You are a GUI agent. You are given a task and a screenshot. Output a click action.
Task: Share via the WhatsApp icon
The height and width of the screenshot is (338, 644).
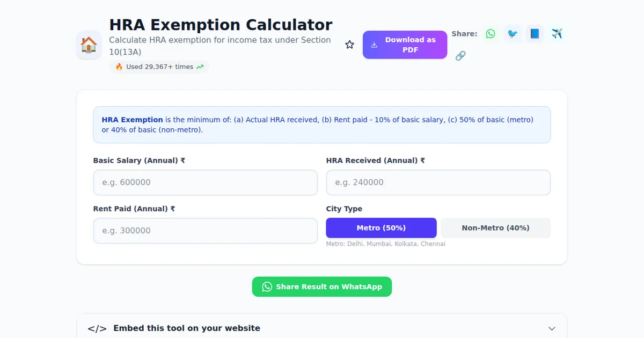point(490,33)
